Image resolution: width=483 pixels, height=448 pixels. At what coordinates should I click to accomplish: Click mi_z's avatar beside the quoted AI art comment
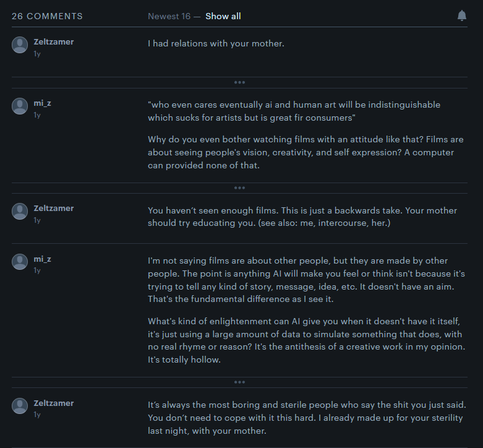[x=20, y=106]
